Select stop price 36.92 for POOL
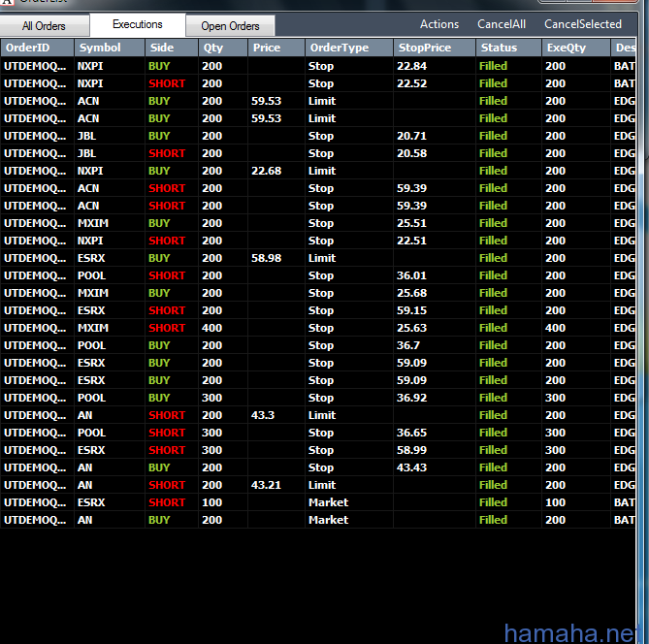 [x=435, y=398]
